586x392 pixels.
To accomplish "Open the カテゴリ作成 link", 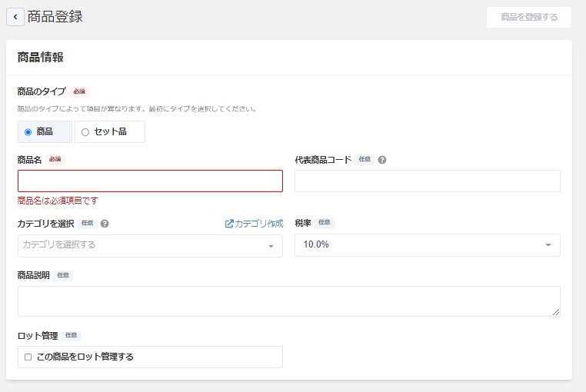I will click(254, 224).
